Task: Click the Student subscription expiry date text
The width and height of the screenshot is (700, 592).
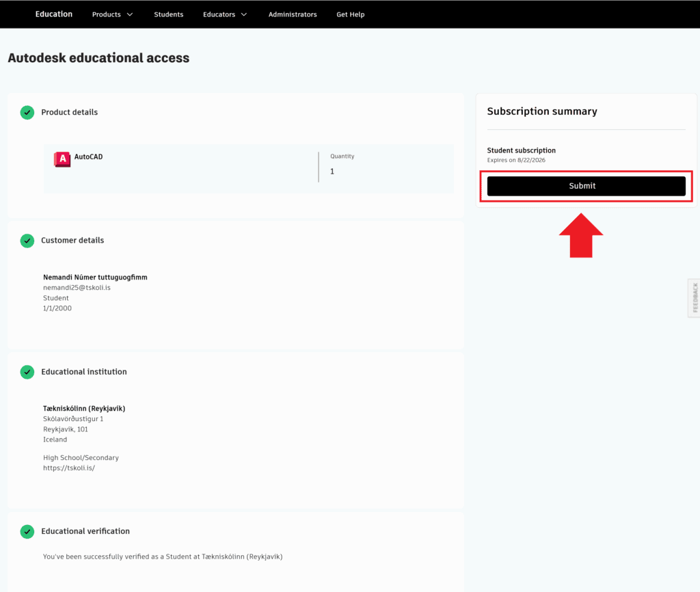Action: [x=516, y=160]
